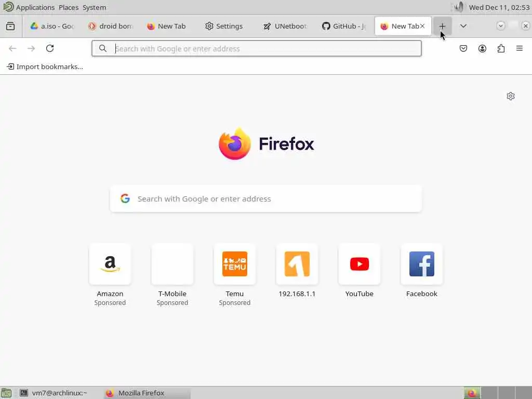This screenshot has height=399, width=532.
Task: Focus the center Google search field
Action: click(265, 199)
